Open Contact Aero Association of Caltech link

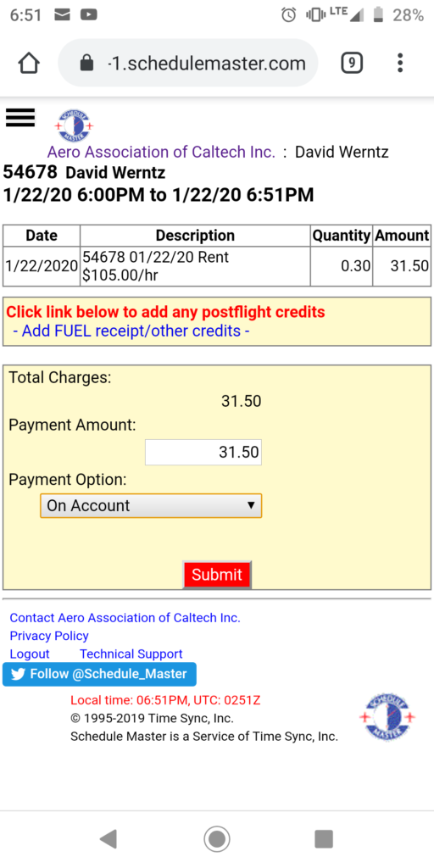125,617
